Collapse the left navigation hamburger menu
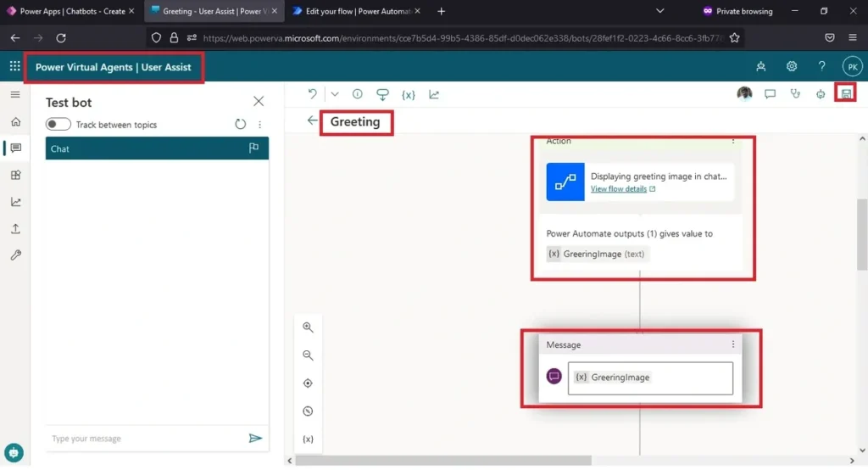The image size is (868, 470). 15,95
